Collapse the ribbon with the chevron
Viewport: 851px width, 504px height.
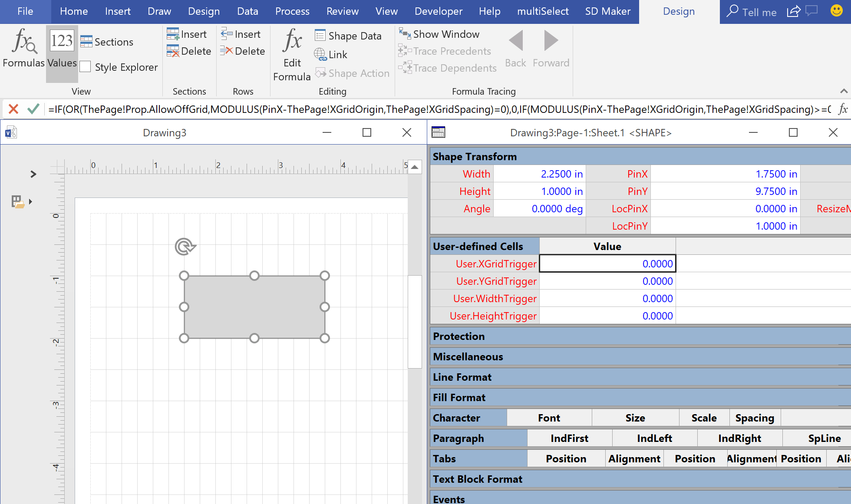[844, 91]
